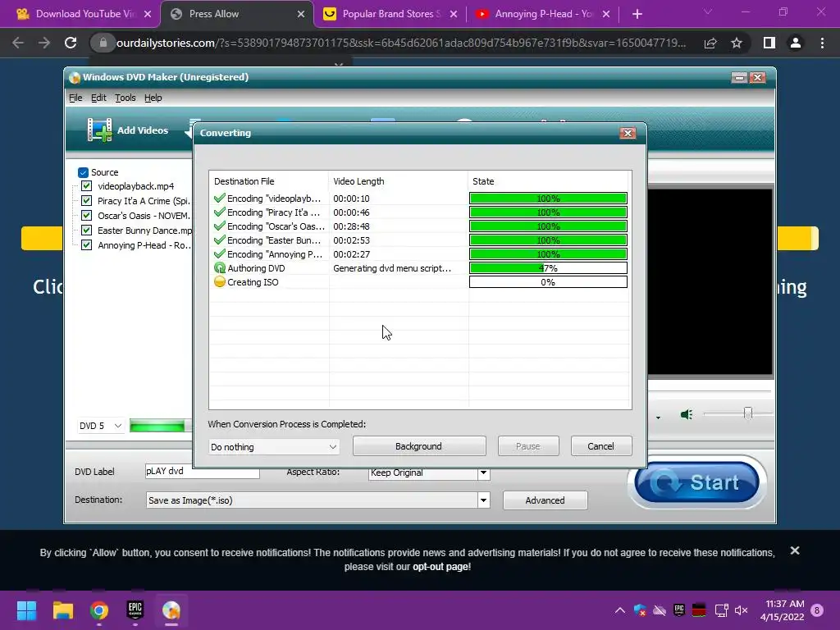The image size is (840, 630).
Task: Click the black video preview area
Action: [x=710, y=282]
